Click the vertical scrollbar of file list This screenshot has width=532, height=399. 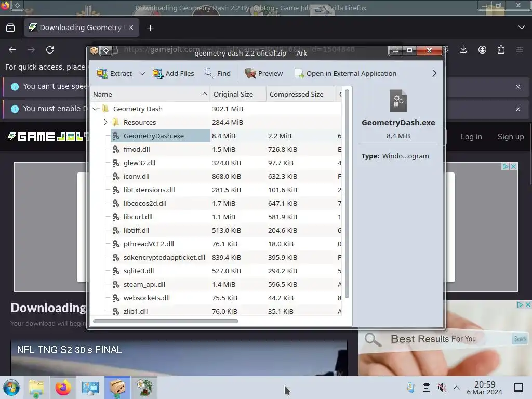point(347,194)
